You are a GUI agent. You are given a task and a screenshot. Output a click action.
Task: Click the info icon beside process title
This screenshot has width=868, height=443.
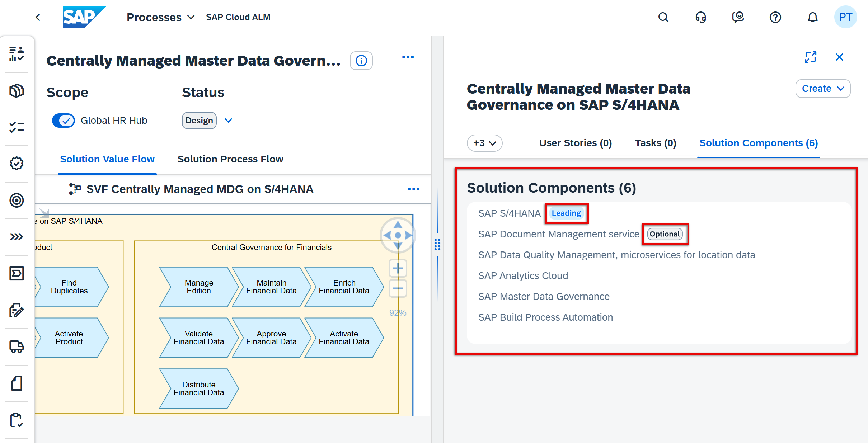361,61
